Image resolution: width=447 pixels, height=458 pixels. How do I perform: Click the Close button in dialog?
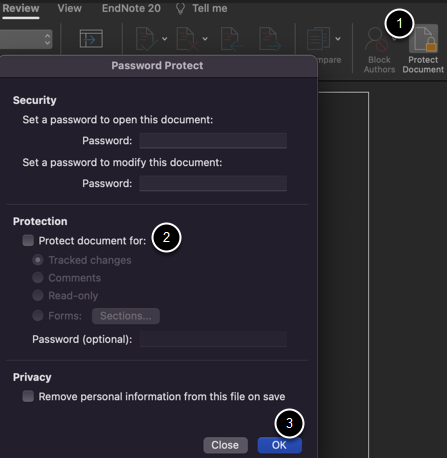click(225, 445)
